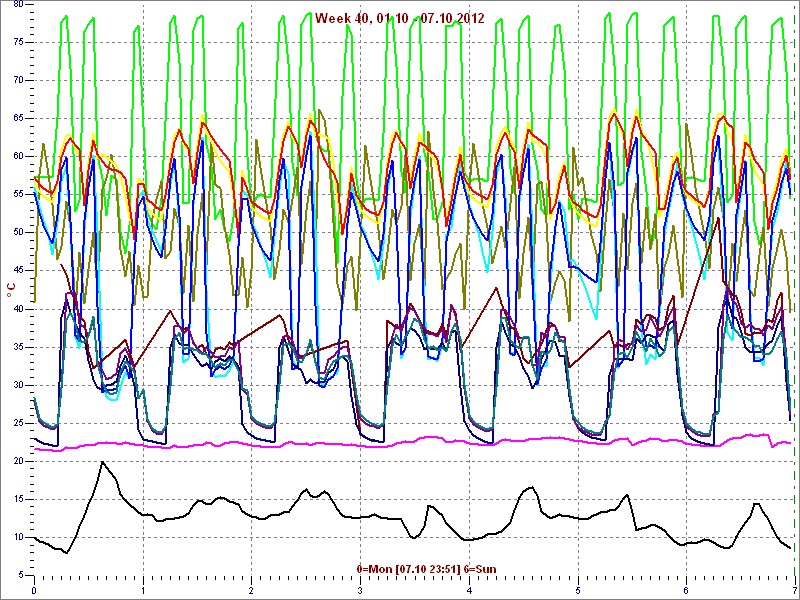This screenshot has height=600, width=800.
Task: Select the "65" temperature axis label
Action: tap(18, 118)
